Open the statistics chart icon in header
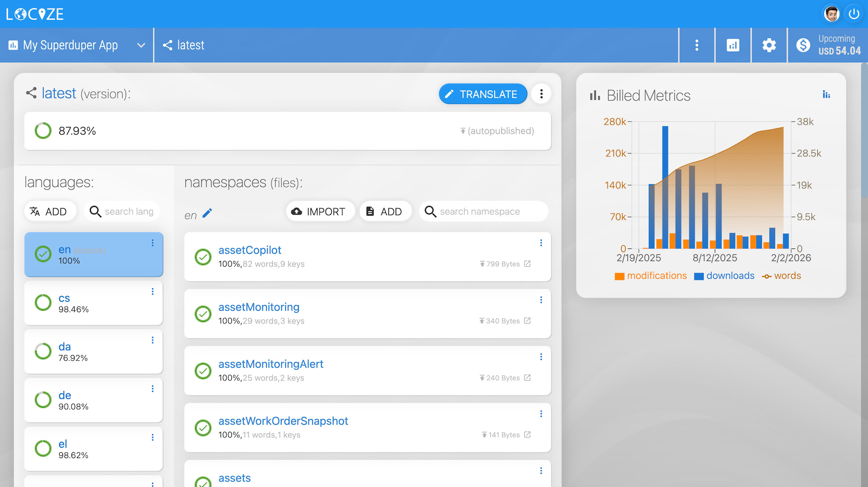This screenshot has width=868, height=487. [x=733, y=45]
